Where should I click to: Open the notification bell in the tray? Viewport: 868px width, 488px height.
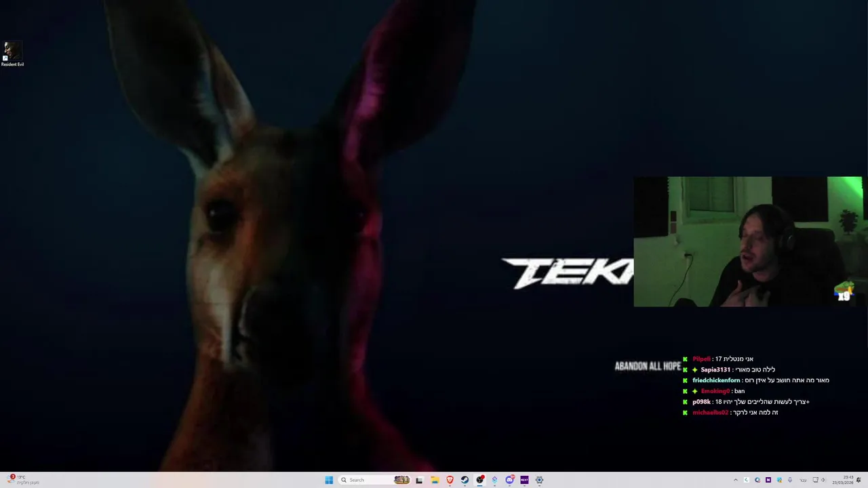859,480
